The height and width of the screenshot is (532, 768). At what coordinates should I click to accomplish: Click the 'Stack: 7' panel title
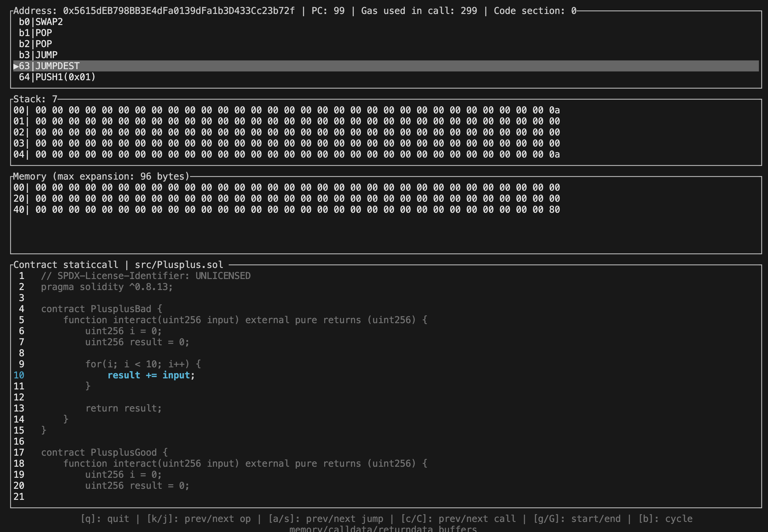(x=35, y=99)
